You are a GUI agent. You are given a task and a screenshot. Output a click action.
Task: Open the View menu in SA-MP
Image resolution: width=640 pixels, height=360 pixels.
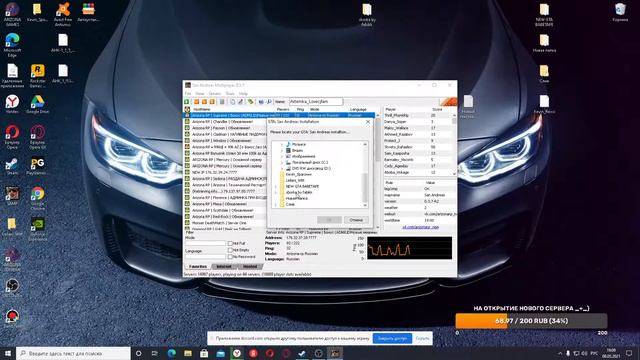tap(200, 93)
